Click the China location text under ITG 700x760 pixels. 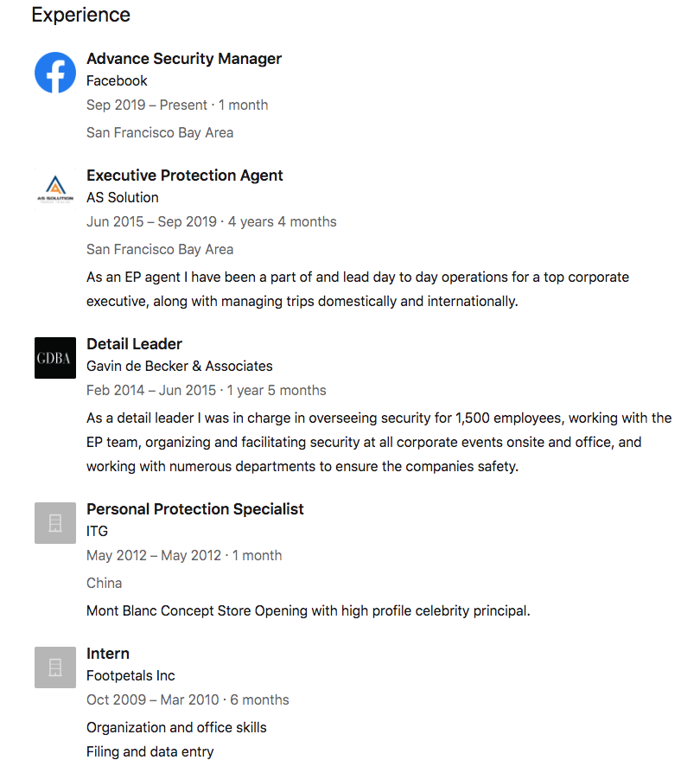[105, 583]
